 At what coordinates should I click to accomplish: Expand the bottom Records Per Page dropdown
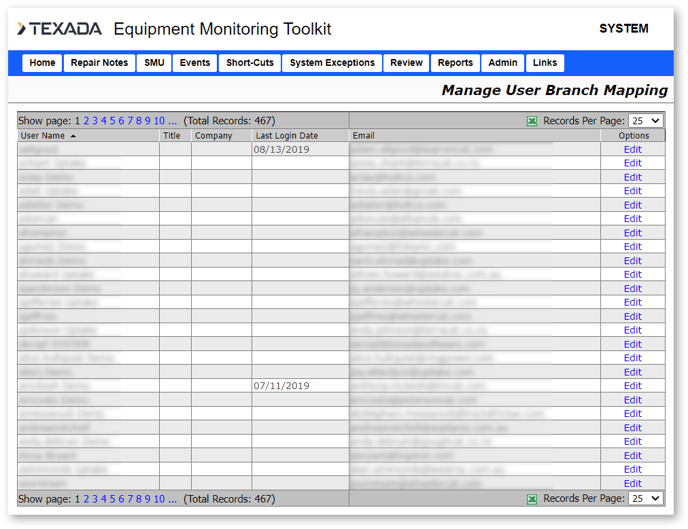click(x=646, y=498)
